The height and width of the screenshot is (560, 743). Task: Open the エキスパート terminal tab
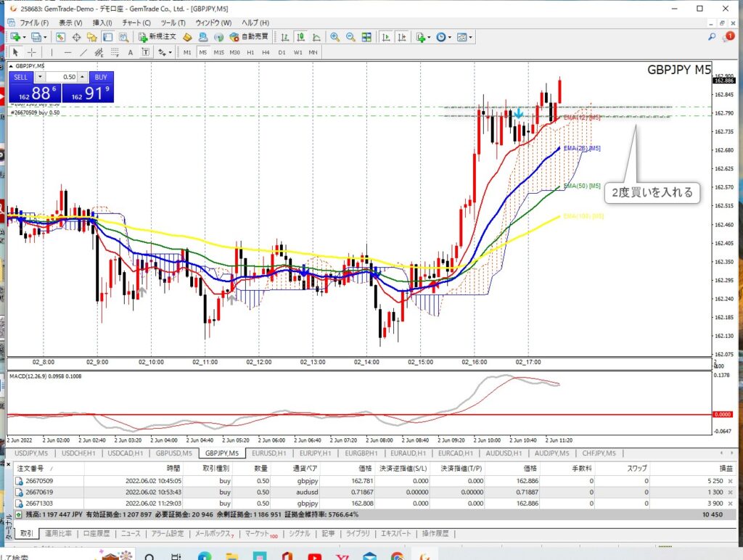[396, 533]
